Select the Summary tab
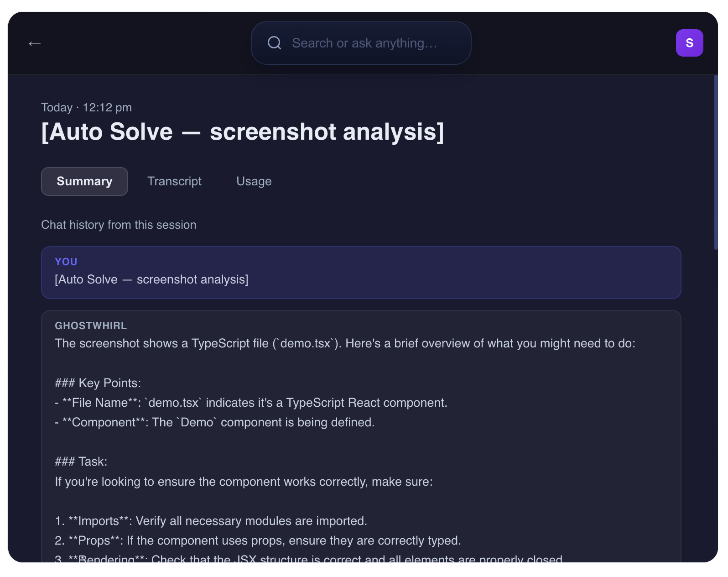This screenshot has width=728, height=577. pos(84,181)
